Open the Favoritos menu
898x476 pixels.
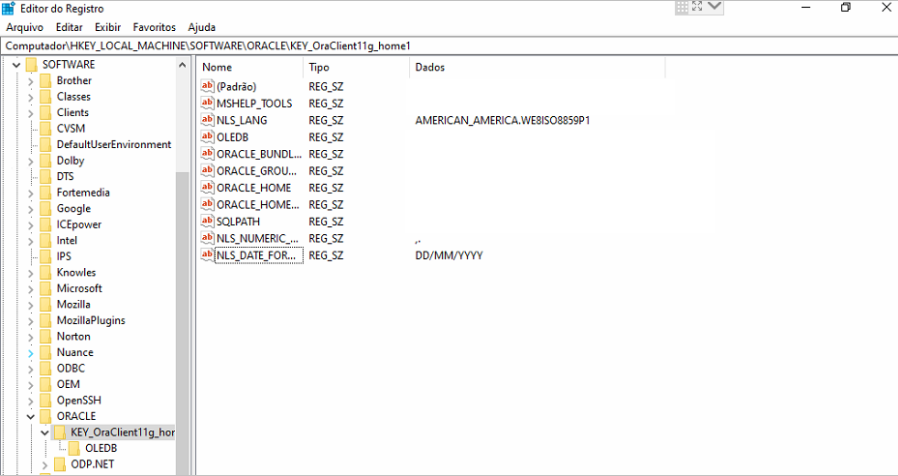point(154,27)
